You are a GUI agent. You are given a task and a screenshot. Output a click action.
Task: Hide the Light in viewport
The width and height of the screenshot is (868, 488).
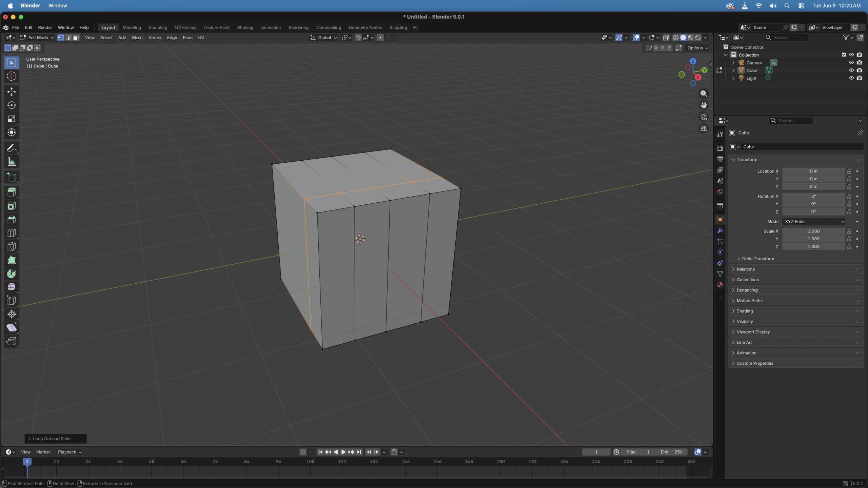pos(851,78)
